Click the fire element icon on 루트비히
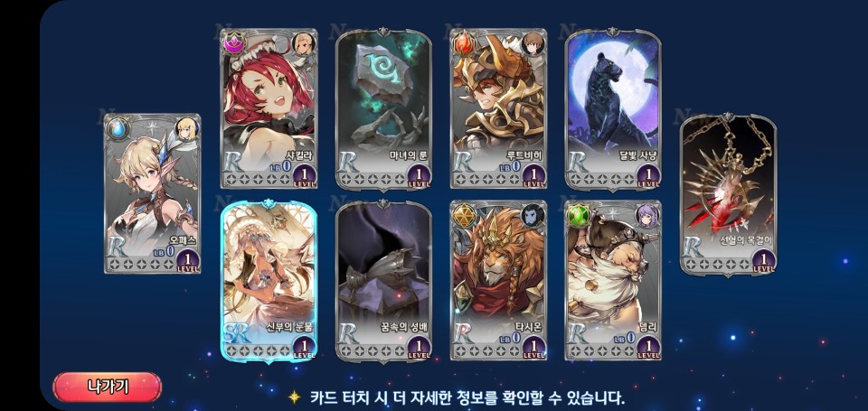This screenshot has width=868, height=411. pyautogui.click(x=463, y=43)
